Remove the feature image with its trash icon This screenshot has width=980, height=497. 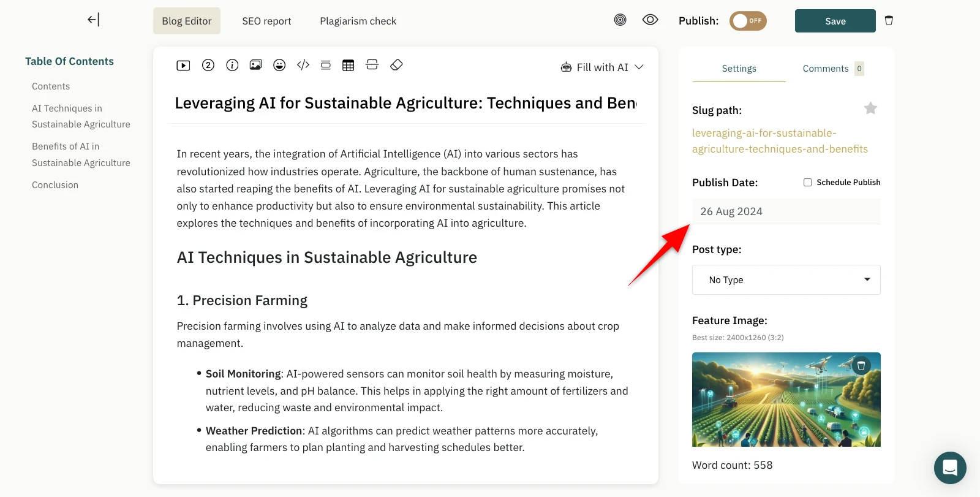pyautogui.click(x=861, y=366)
